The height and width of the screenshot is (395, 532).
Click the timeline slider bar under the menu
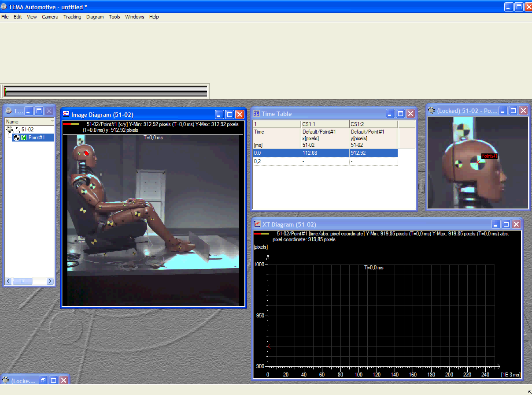(106, 91)
